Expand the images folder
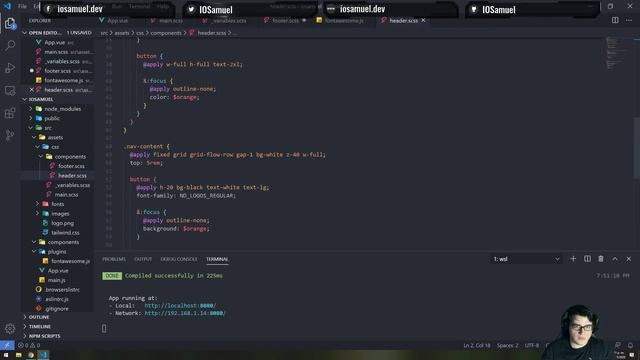The image size is (640, 360). point(57,213)
